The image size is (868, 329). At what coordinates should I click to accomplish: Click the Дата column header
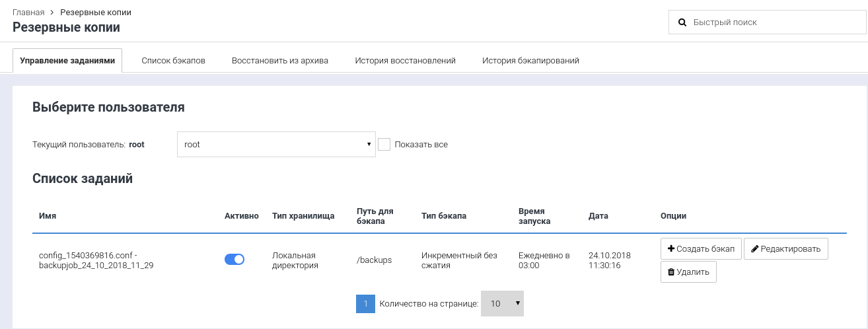(x=598, y=215)
